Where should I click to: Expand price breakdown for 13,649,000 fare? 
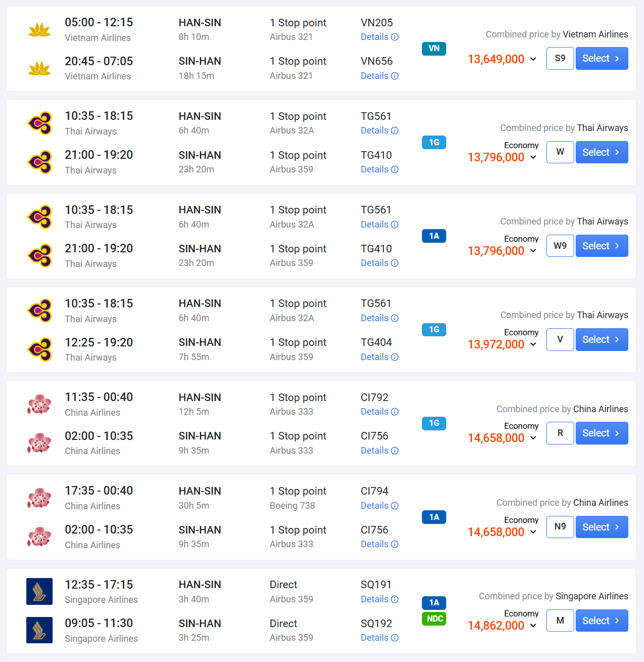(533, 59)
